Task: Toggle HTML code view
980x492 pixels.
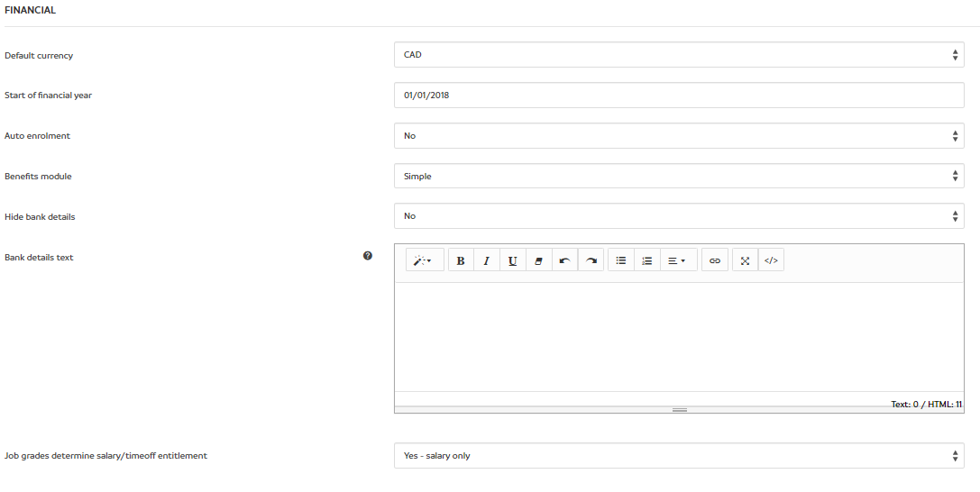Action: [x=771, y=260]
